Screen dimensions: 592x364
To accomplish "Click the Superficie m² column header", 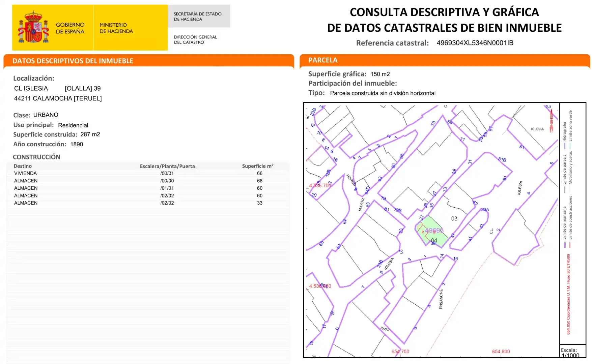I will coord(258,166).
